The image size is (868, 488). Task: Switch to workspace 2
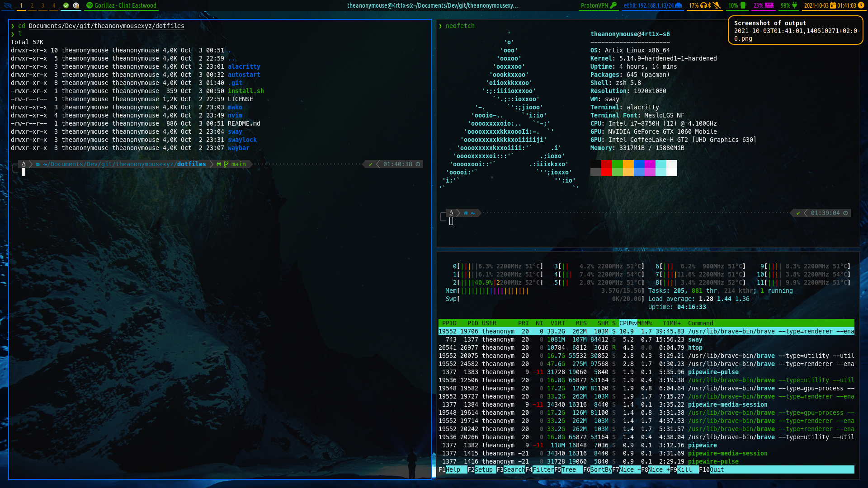[32, 5]
